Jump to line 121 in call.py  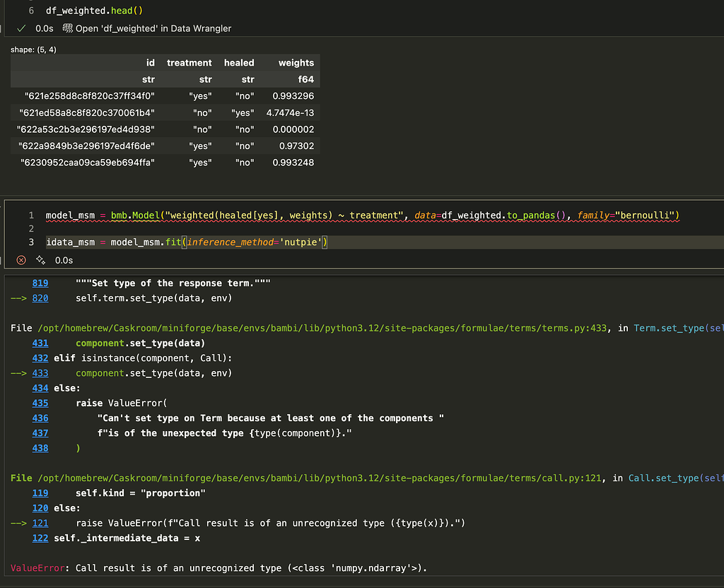[40, 523]
